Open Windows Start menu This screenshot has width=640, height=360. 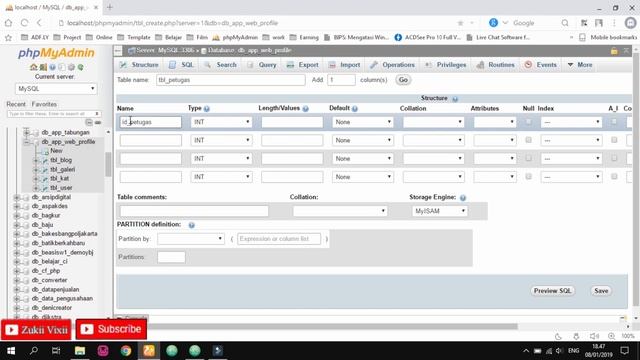[11, 351]
